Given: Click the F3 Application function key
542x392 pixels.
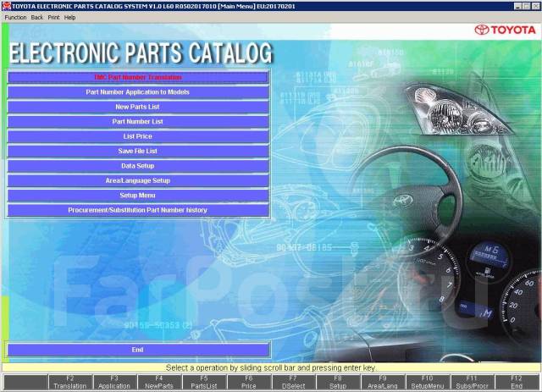Looking at the screenshot, I should pos(114,383).
